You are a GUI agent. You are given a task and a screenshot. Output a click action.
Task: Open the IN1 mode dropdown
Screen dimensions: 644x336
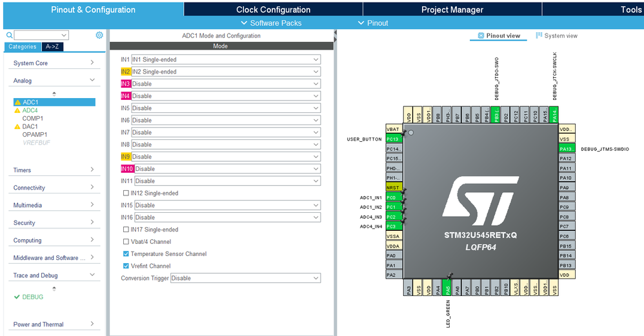pyautogui.click(x=226, y=59)
